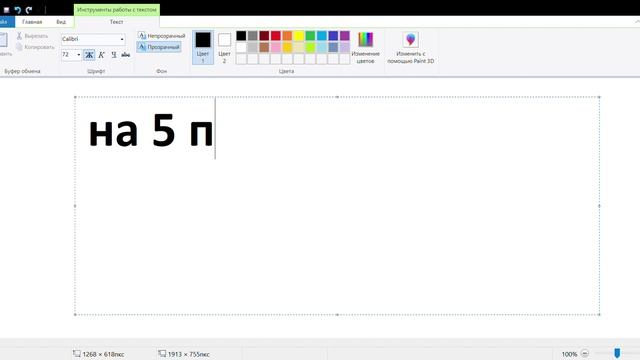Pick the yellow color swatch
Screen dimensions: 640x360
(x=299, y=36)
